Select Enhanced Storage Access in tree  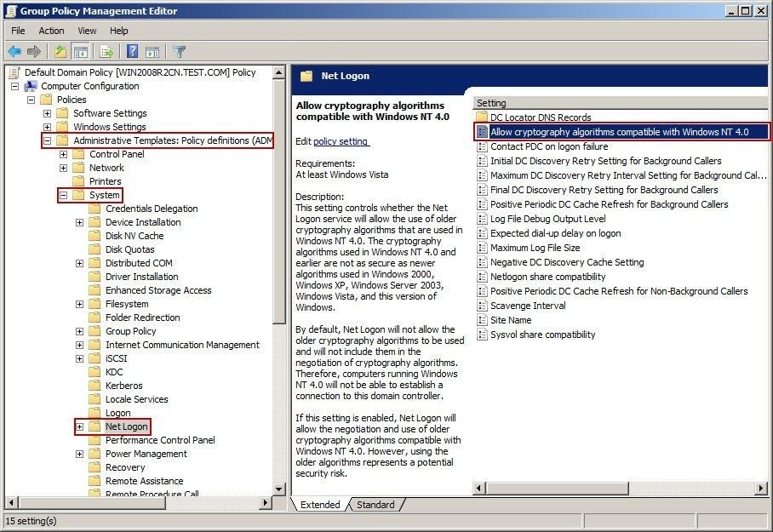coord(158,290)
